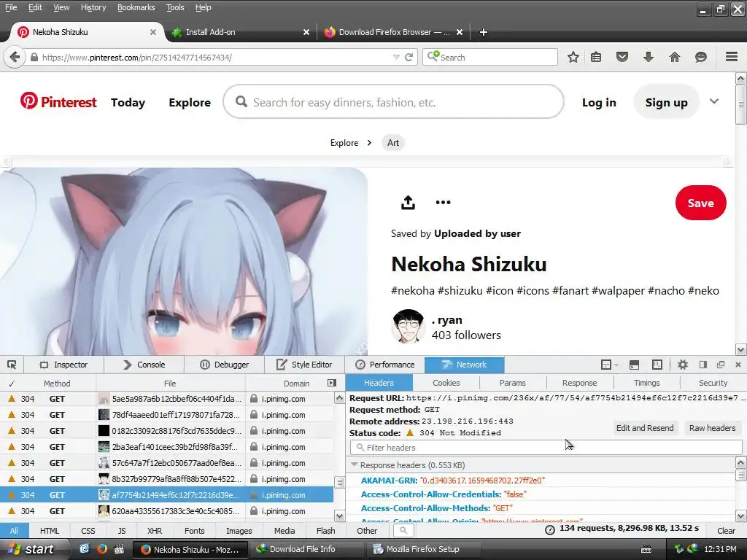Click the Pinterest search box
The height and width of the screenshot is (560, 747).
point(393,101)
